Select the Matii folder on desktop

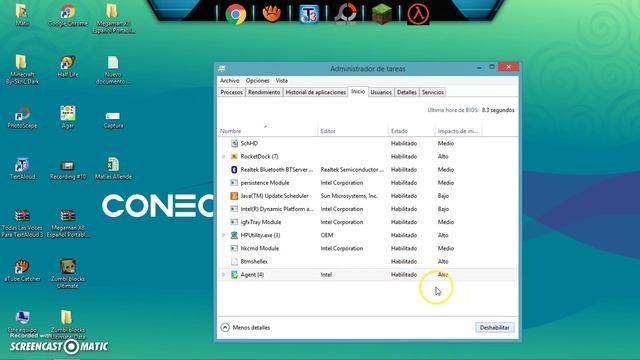point(22,16)
